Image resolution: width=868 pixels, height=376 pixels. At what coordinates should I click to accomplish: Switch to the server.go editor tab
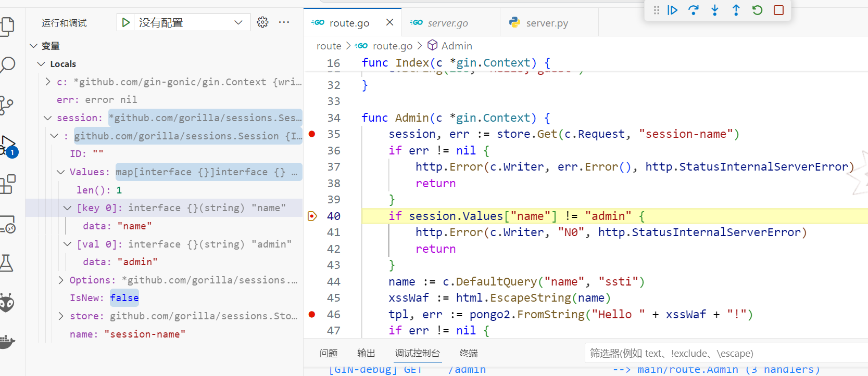[x=447, y=23]
